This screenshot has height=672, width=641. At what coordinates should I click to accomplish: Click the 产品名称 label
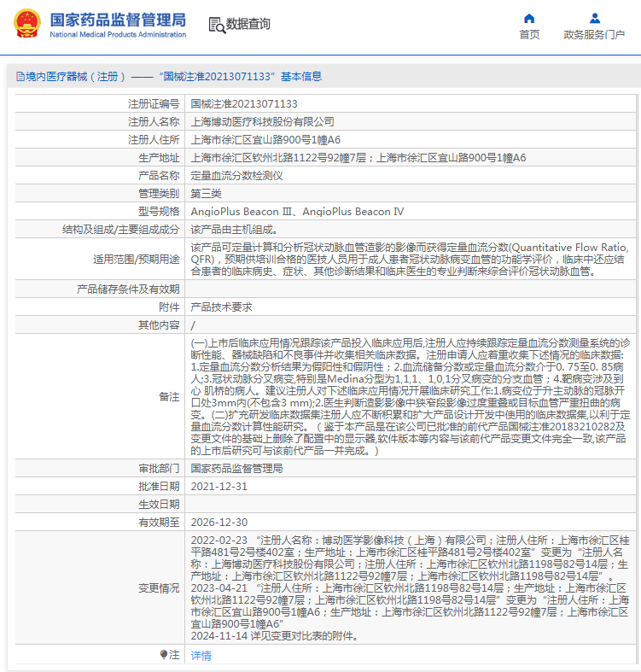click(x=159, y=176)
